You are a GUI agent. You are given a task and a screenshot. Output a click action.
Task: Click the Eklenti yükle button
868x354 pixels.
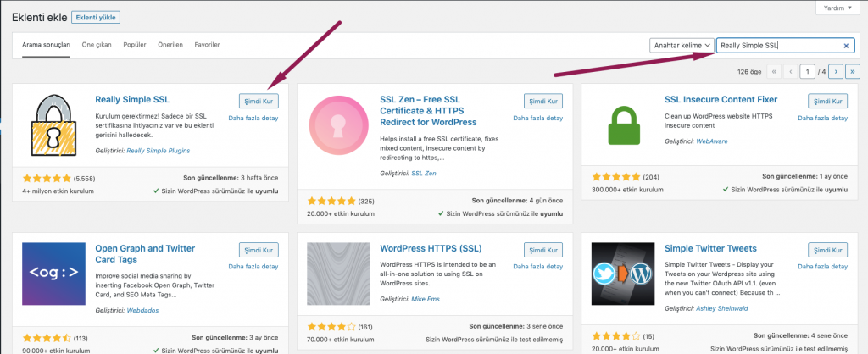[96, 18]
